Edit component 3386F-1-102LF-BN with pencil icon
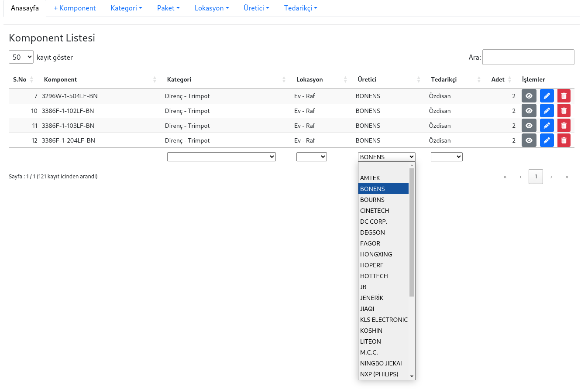Viewport: 588px width, 389px height. point(547,111)
